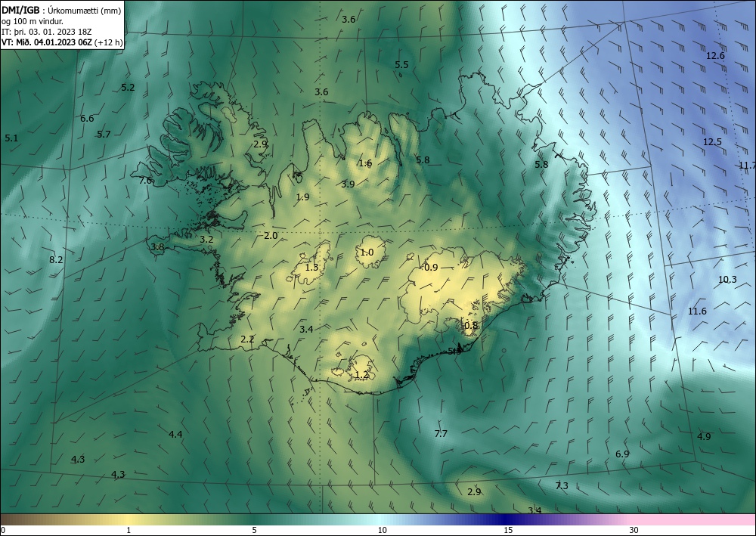The height and width of the screenshot is (536, 756).
Task: Click the 4.9 value label
Action: 704,436
